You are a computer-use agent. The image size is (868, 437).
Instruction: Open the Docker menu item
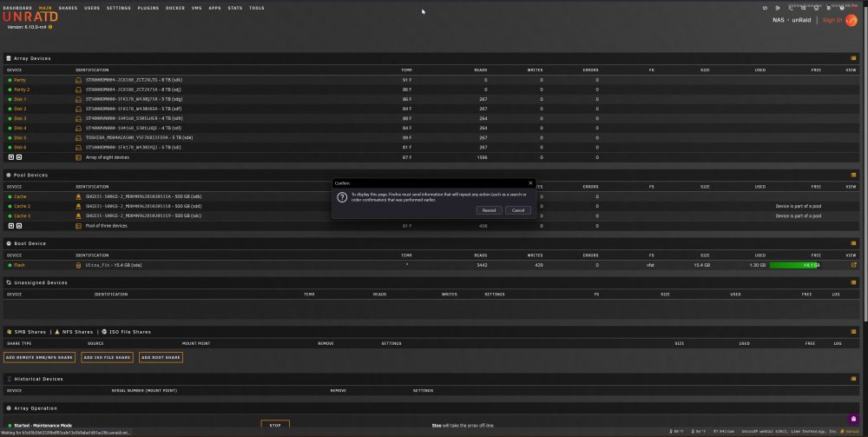[x=175, y=9]
